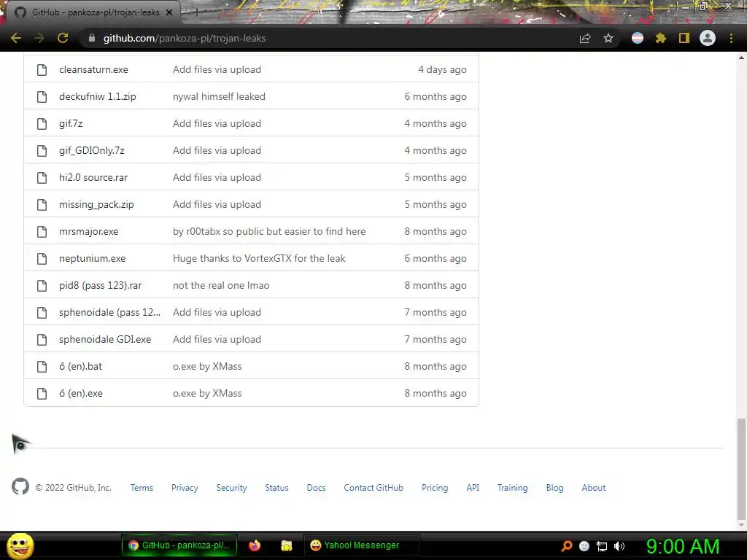Select the GitHub trojan-leaks tab
The height and width of the screenshot is (560, 747).
point(96,12)
